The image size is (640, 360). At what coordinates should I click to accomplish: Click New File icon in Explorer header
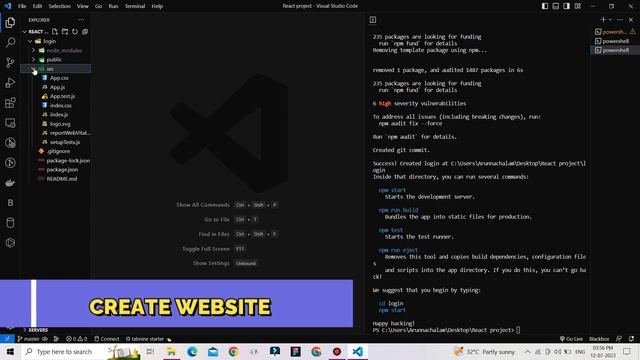click(55, 31)
